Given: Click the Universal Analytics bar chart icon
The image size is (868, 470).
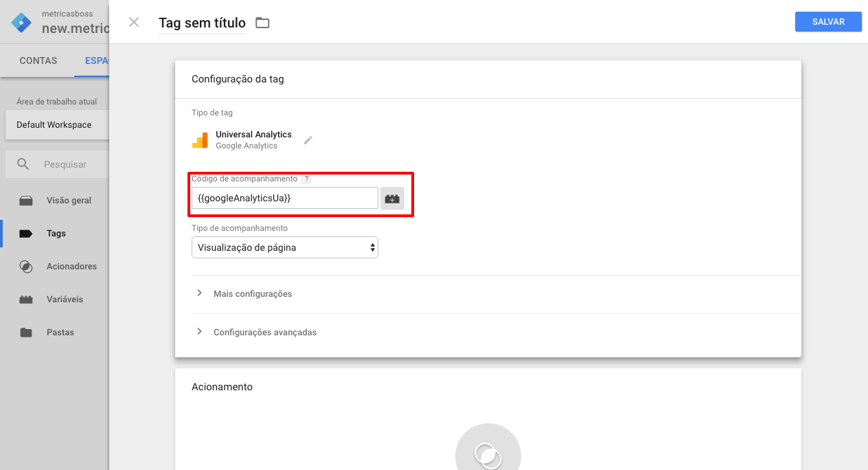Looking at the screenshot, I should [x=200, y=140].
